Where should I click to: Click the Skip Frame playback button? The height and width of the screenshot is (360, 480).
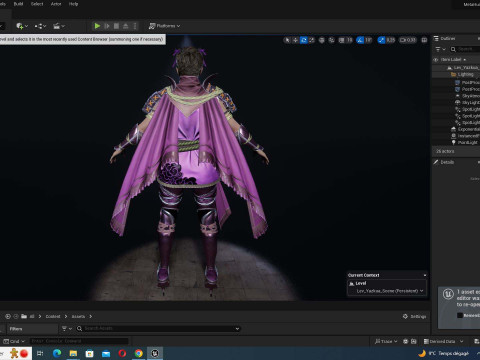click(107, 26)
